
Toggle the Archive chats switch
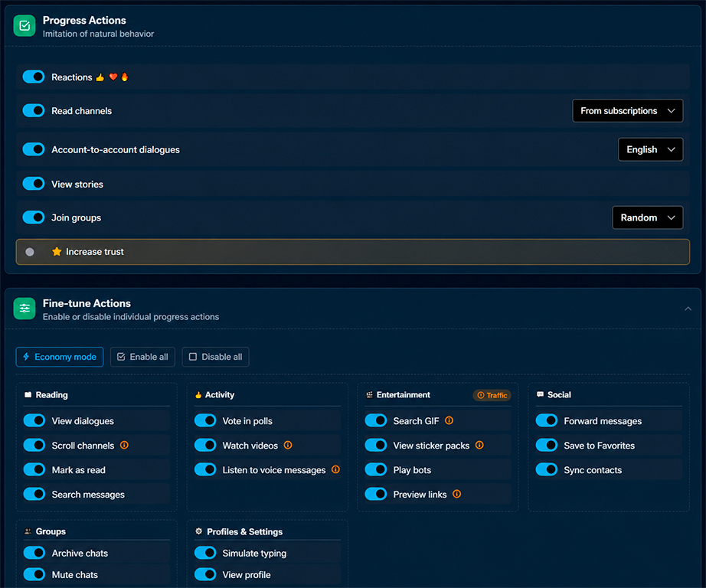coord(34,553)
